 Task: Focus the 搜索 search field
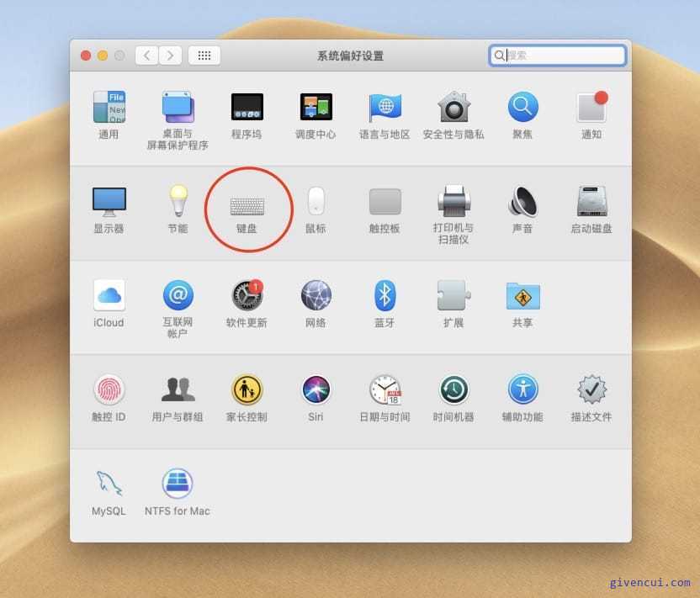(557, 56)
